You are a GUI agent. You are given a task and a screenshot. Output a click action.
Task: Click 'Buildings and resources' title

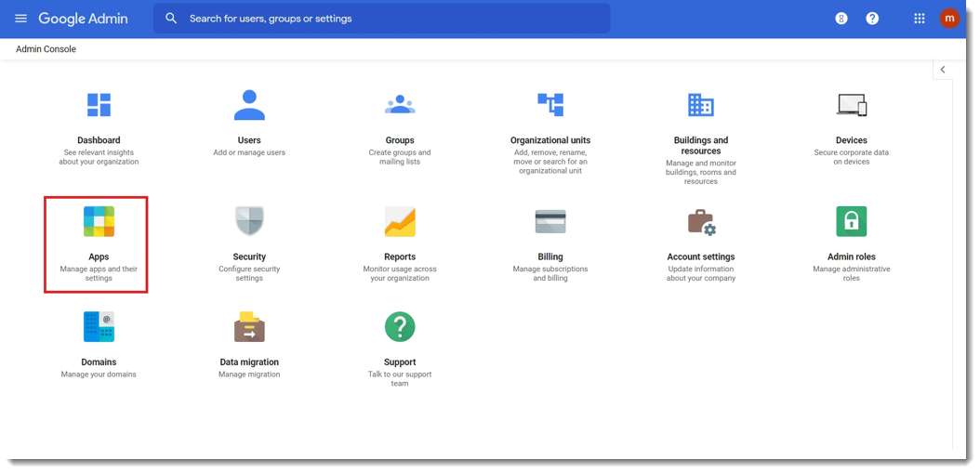701,146
